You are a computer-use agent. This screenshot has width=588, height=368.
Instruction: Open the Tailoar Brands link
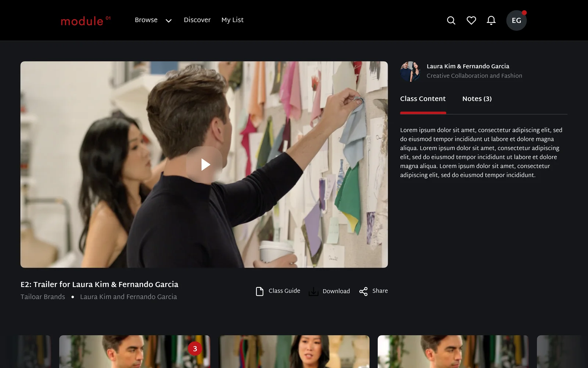click(x=43, y=297)
